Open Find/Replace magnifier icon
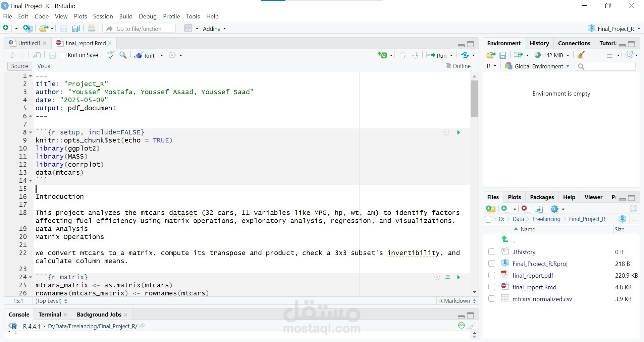The height and width of the screenshot is (342, 644). [x=123, y=55]
